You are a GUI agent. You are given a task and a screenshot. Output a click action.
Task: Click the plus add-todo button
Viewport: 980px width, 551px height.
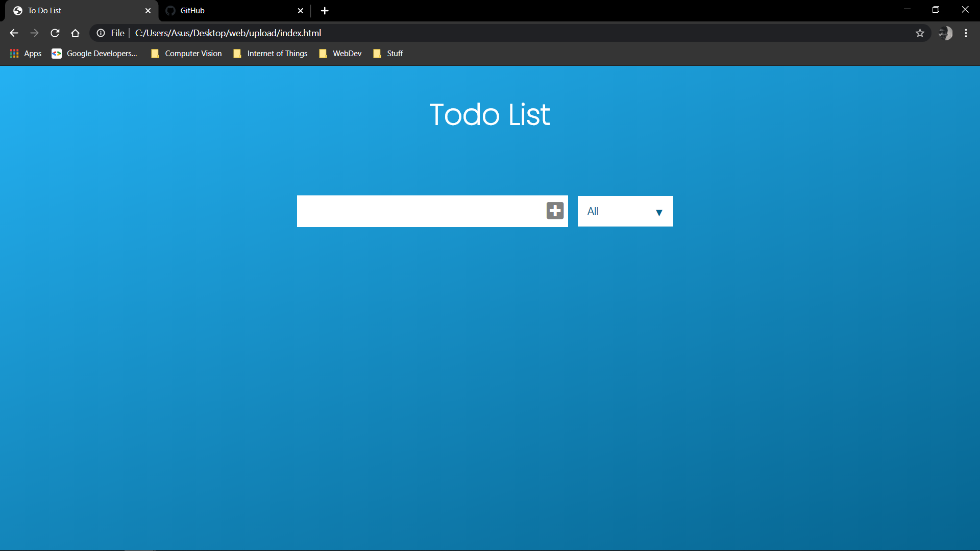(x=555, y=211)
